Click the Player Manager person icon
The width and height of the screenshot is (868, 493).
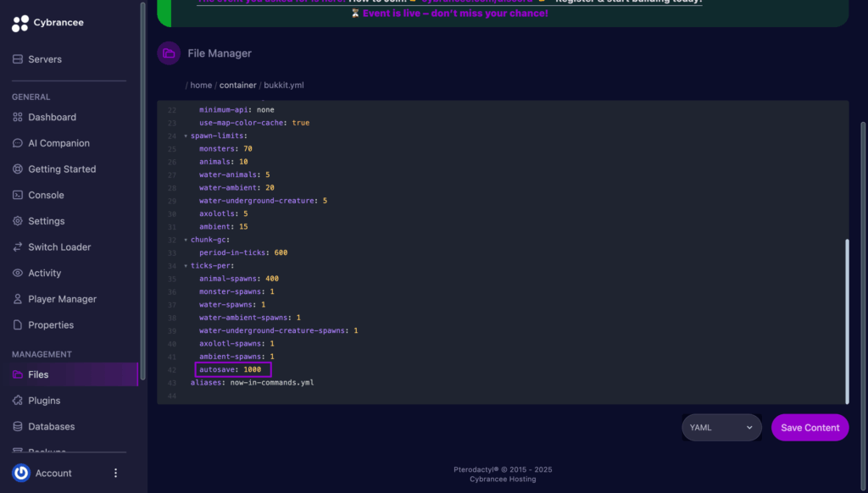point(18,299)
